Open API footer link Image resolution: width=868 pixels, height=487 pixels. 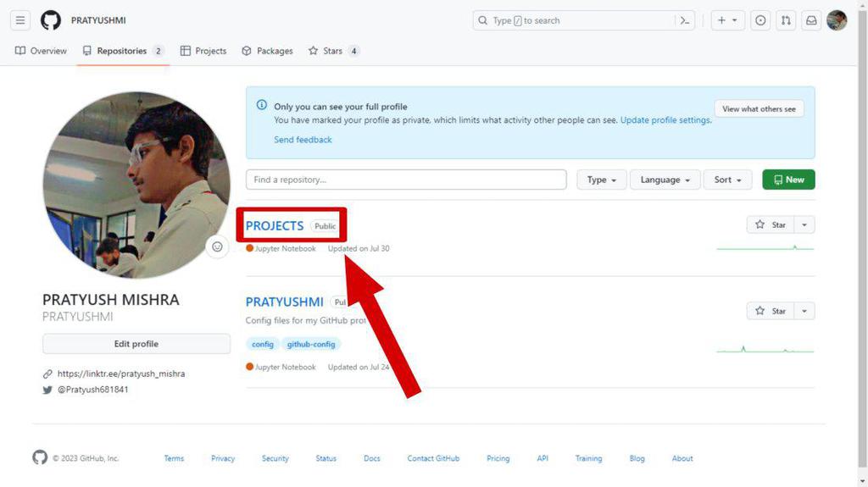click(542, 458)
